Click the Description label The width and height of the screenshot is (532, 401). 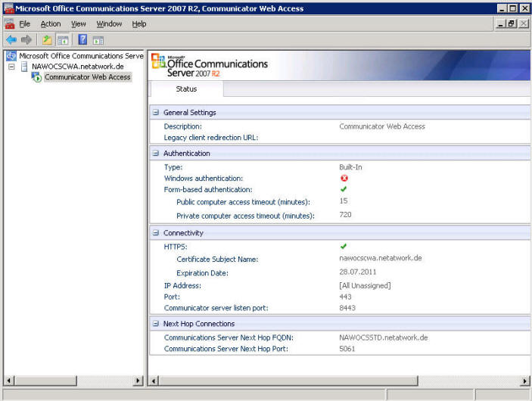(x=182, y=126)
